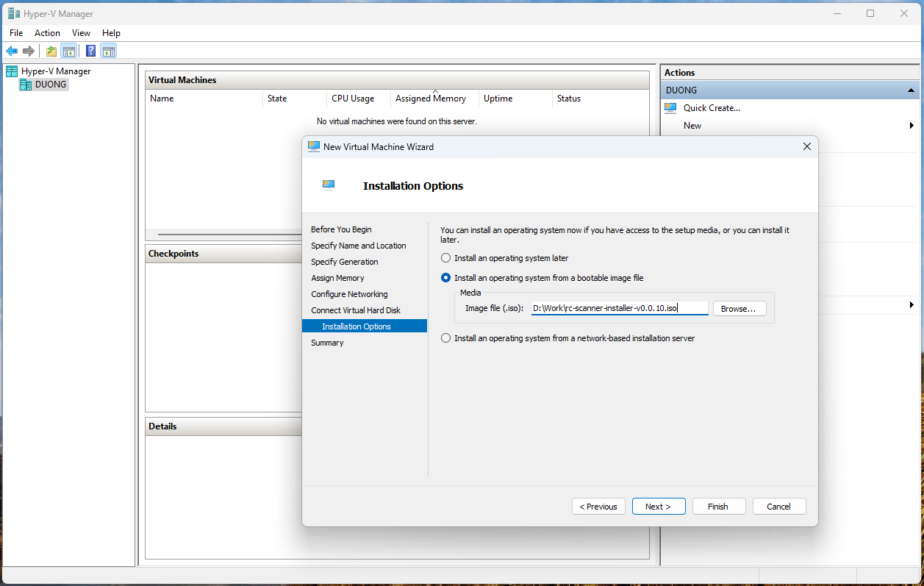924x586 pixels.
Task: Collapse the DUONG section in Actions pane
Action: click(912, 90)
